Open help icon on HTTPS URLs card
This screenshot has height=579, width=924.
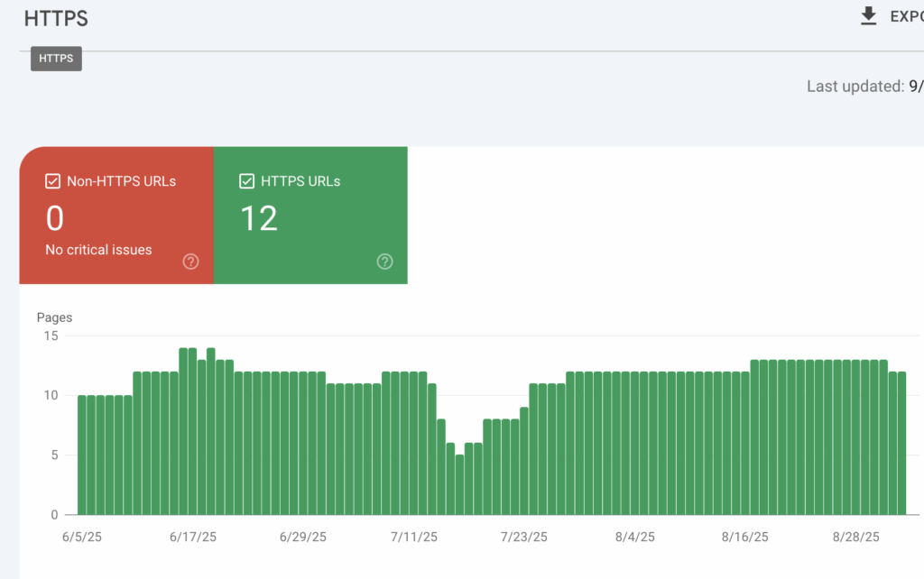coord(384,262)
